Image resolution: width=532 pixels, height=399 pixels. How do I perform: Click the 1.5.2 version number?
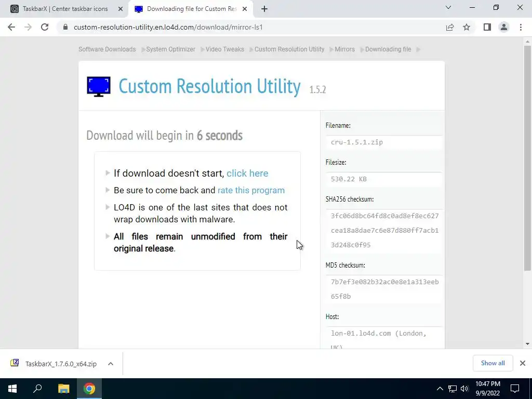(317, 89)
